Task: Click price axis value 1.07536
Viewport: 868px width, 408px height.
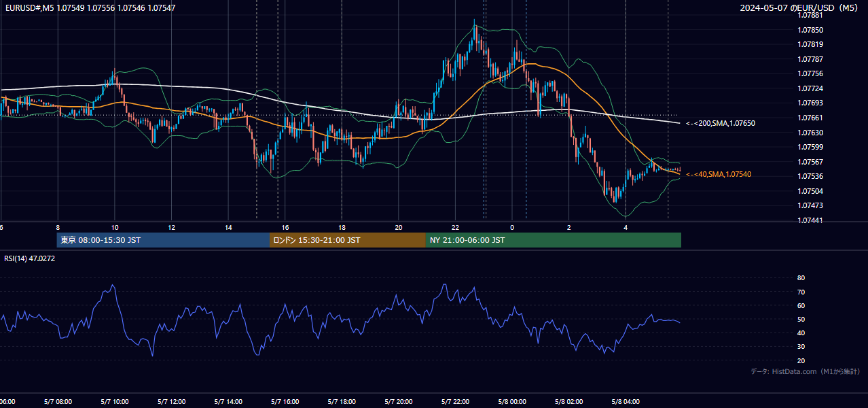Action: click(811, 176)
